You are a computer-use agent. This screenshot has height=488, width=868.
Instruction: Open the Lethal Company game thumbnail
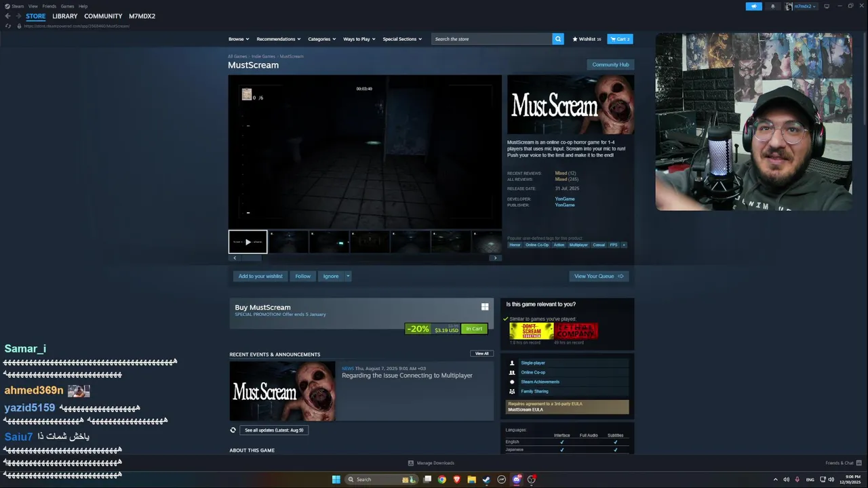tap(576, 331)
